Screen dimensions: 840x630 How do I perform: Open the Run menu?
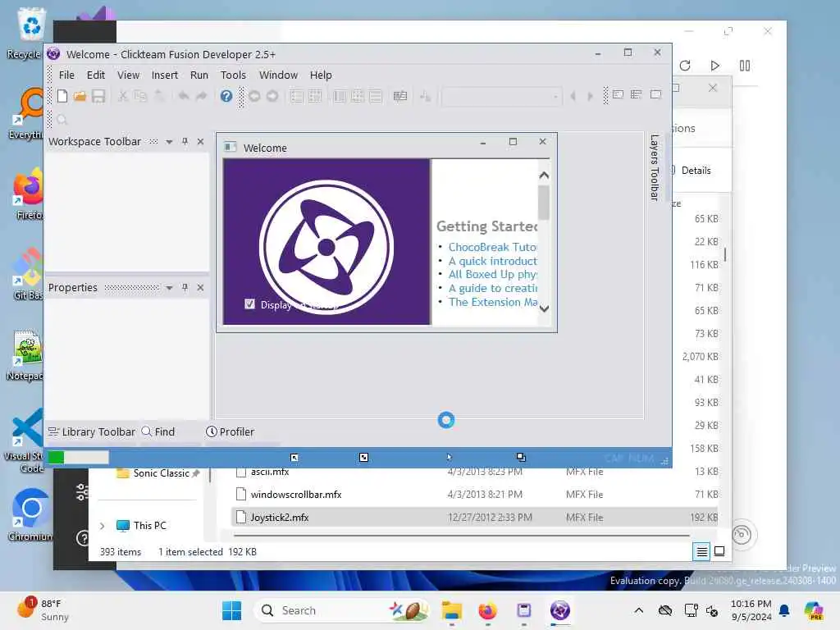[199, 75]
